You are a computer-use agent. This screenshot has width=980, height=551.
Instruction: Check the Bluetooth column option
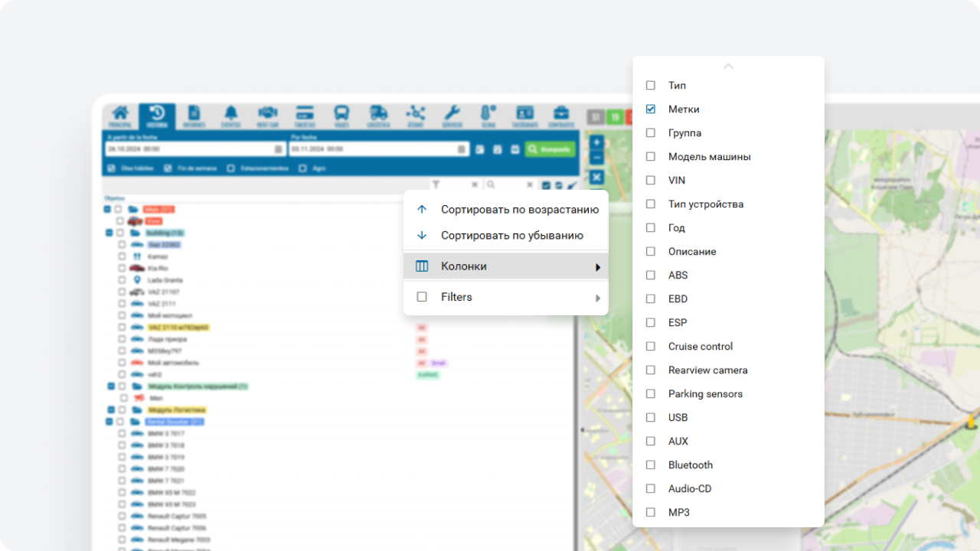tap(651, 465)
